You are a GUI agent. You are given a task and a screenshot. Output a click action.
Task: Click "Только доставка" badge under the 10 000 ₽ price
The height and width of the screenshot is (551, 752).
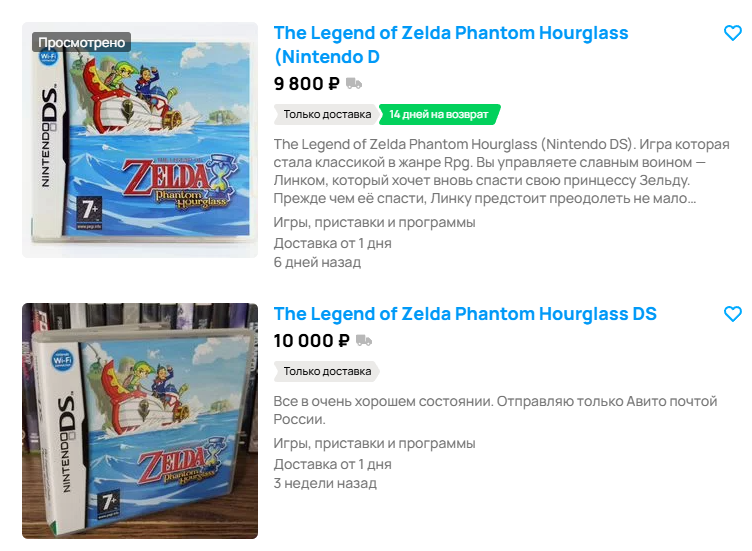(326, 371)
